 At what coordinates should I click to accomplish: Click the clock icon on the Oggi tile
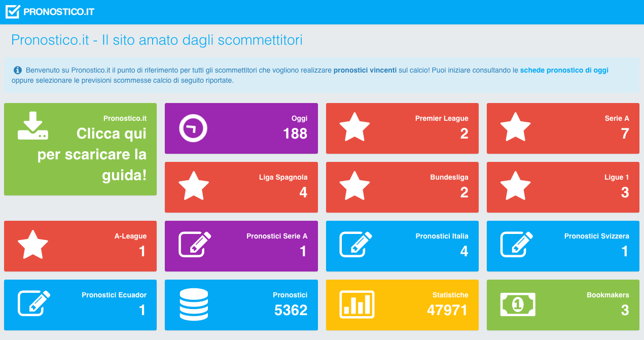click(194, 128)
